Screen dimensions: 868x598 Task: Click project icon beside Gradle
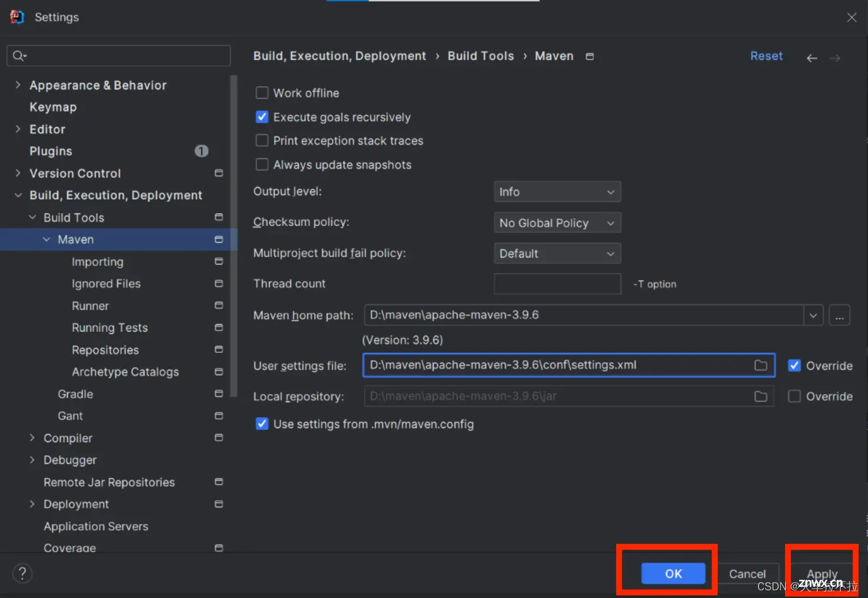219,393
